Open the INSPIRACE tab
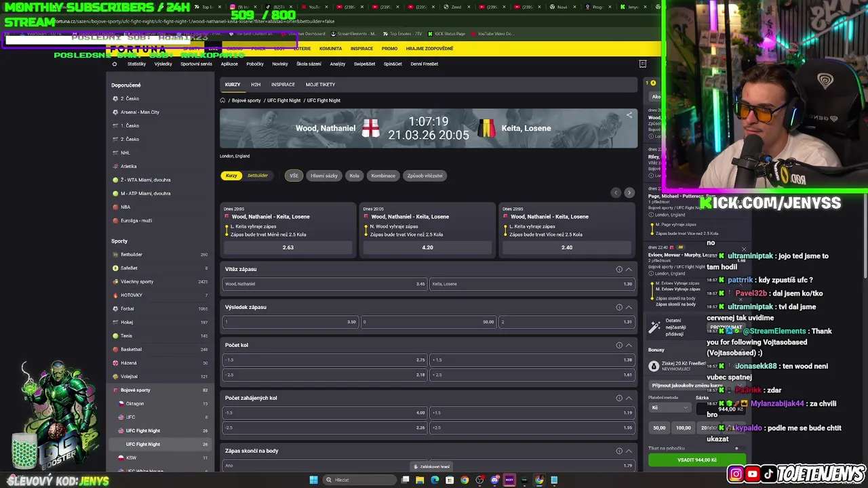The image size is (868, 488). 283,85
